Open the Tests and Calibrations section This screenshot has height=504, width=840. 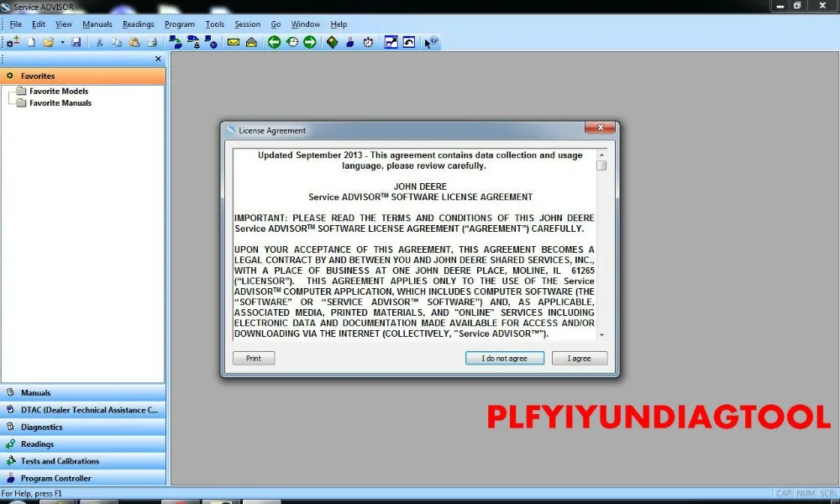point(83,461)
